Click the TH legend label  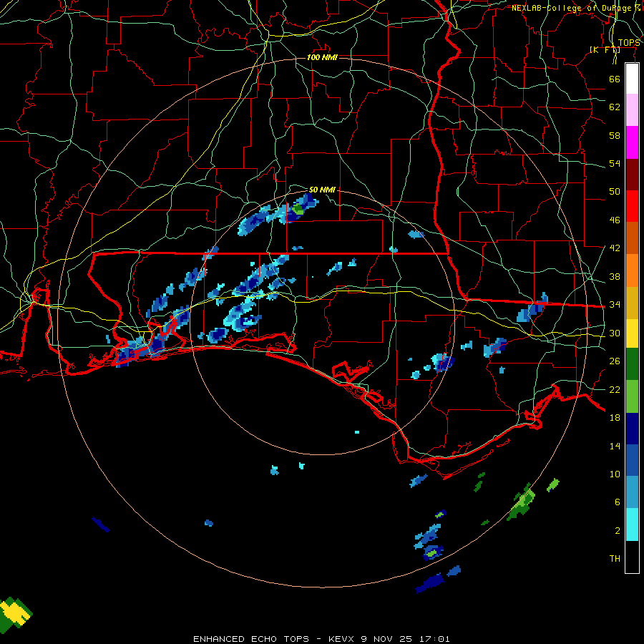pyautogui.click(x=615, y=559)
